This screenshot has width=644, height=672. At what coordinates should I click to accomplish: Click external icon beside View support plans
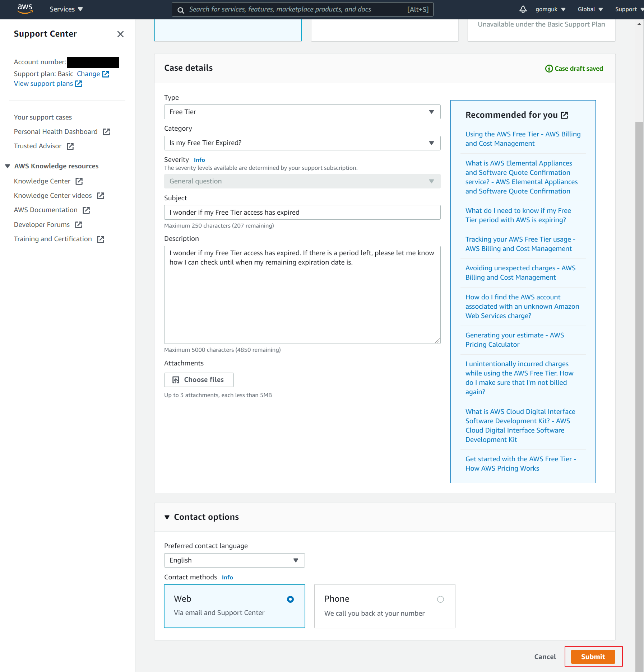pos(78,84)
